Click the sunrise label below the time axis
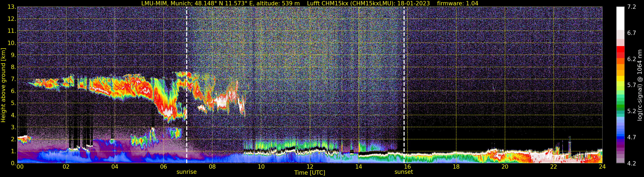This screenshot has height=177, width=644. pos(187,172)
